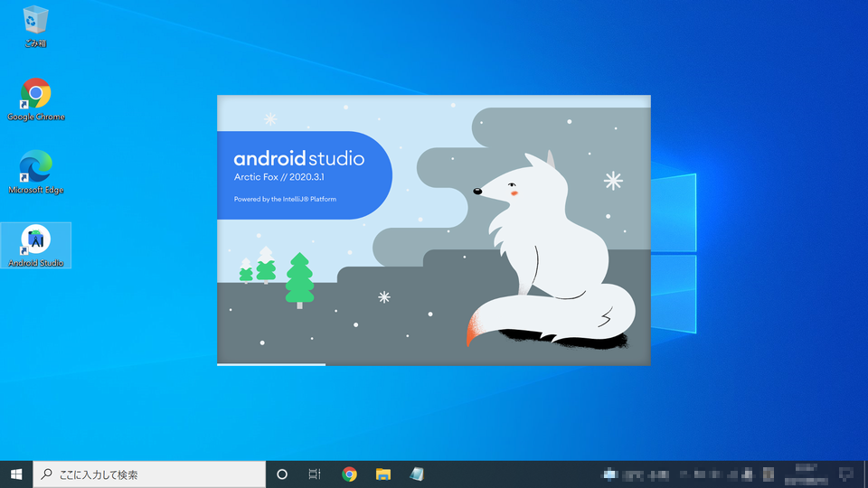Click 'Powered by the IntelliJ Platform' text
Image resolution: width=868 pixels, height=488 pixels.
pyautogui.click(x=285, y=199)
